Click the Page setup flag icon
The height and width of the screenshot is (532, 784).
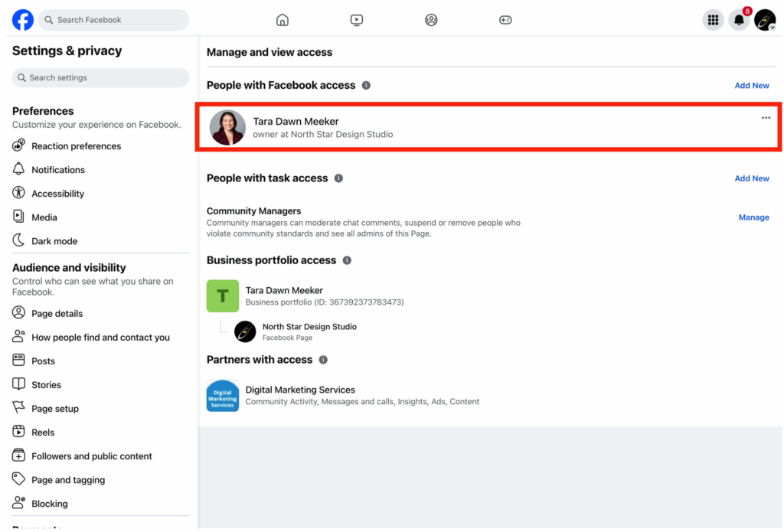pyautogui.click(x=18, y=407)
